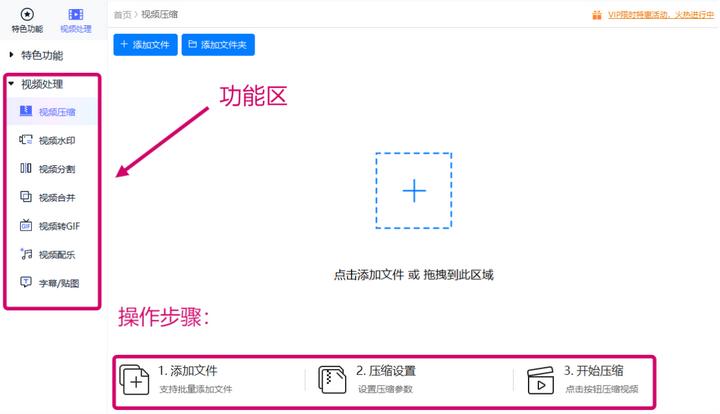The height and width of the screenshot is (414, 720).
Task: Open the 视频配乐 sidebar item label
Action: pos(57,255)
